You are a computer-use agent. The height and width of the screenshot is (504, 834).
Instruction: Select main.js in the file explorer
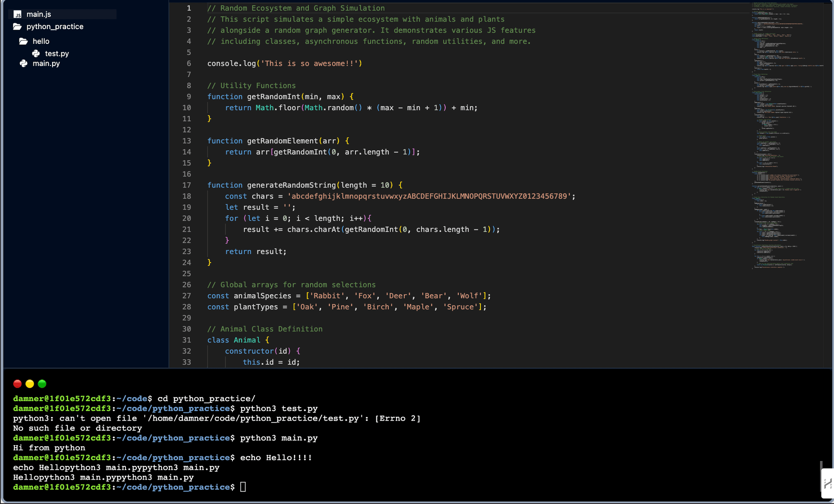[39, 14]
